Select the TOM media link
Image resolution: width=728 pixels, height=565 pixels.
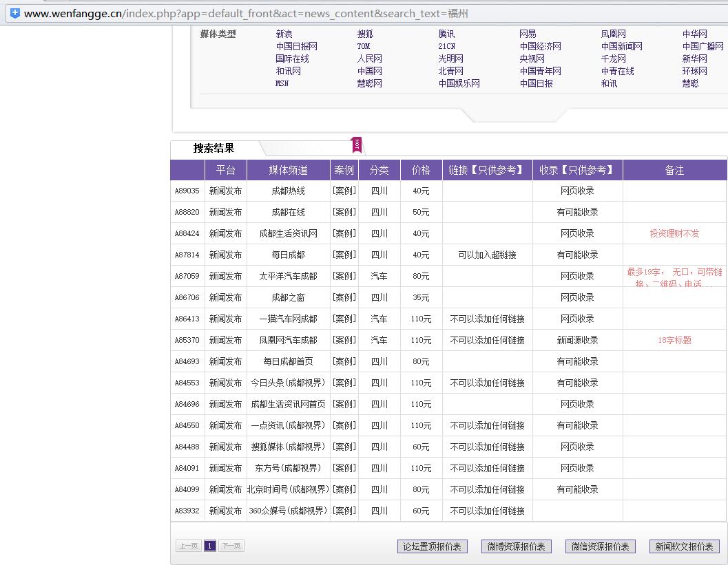(364, 46)
